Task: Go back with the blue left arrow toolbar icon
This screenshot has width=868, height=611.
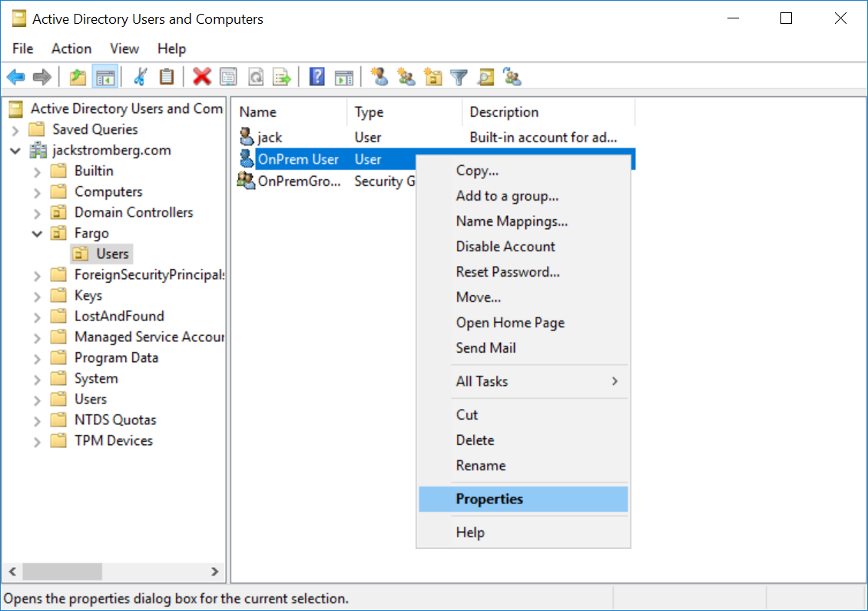Action: 16,76
